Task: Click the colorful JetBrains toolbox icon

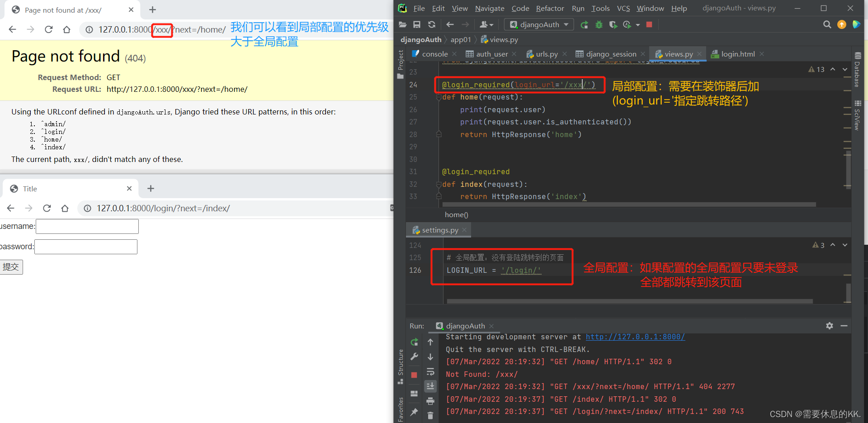Action: pos(856,24)
